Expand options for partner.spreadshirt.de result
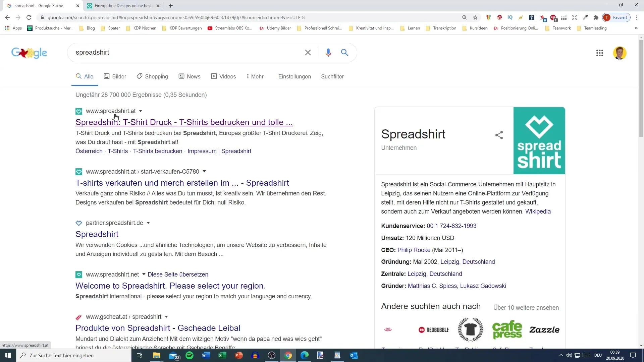 coord(148,223)
